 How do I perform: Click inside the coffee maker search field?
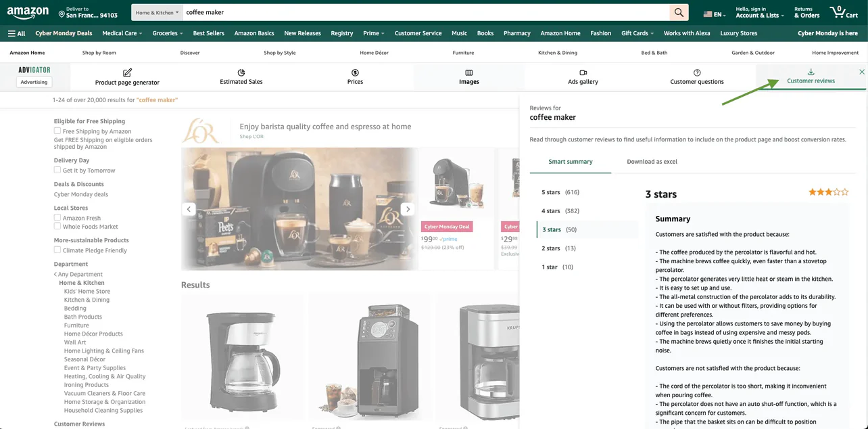pyautogui.click(x=426, y=12)
